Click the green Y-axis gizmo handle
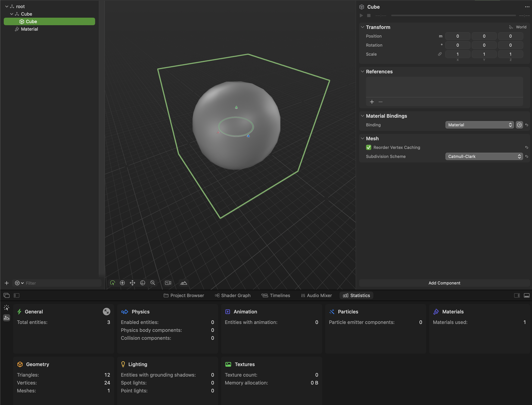Screen dimensions: 532x405 click(x=236, y=107)
